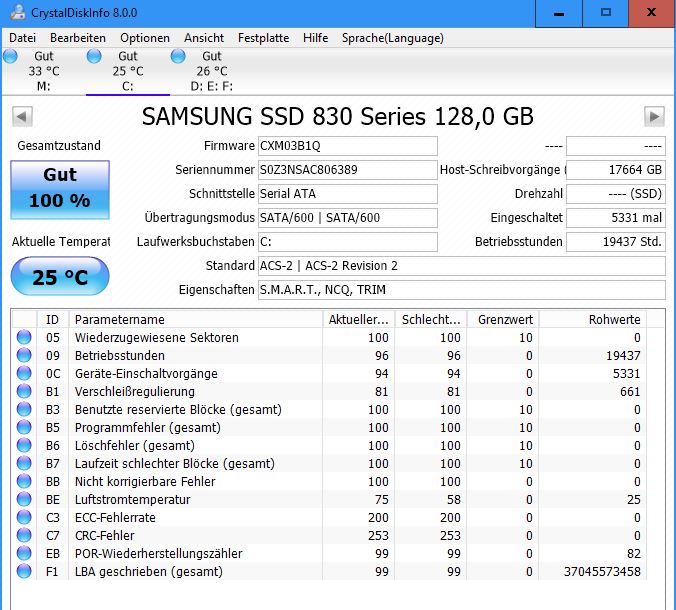Screen dimensions: 676x610
Task: Click the Standard field ACS-2 Revision 2
Action: point(462,266)
